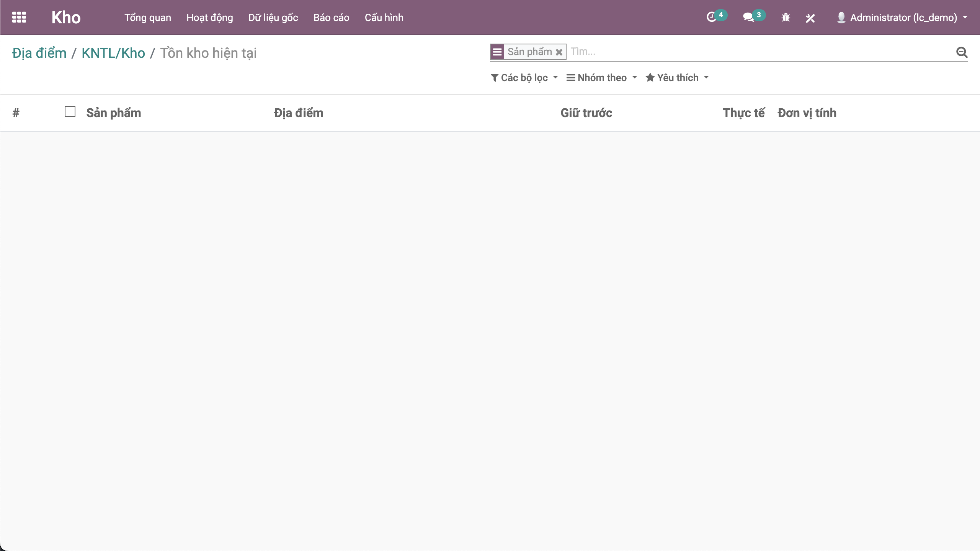Open the Tổng quan menu

point(148,18)
